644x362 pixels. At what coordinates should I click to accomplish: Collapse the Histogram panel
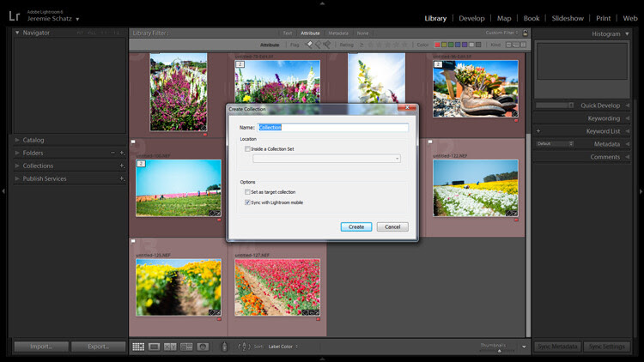click(x=627, y=33)
